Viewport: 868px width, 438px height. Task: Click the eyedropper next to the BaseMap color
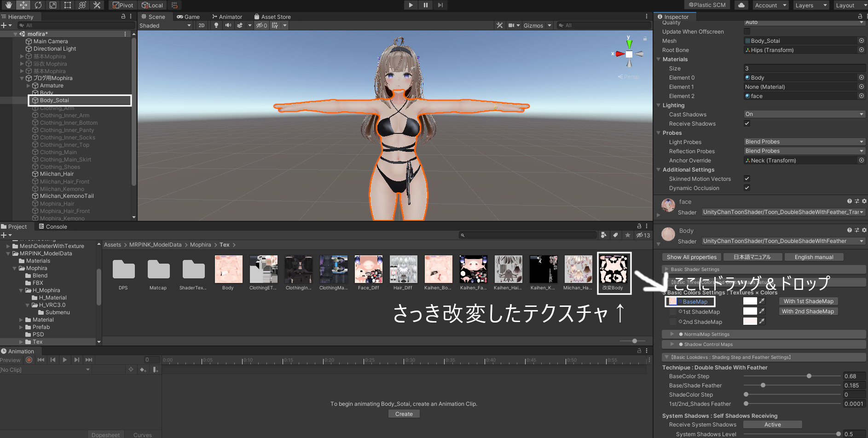point(762,301)
